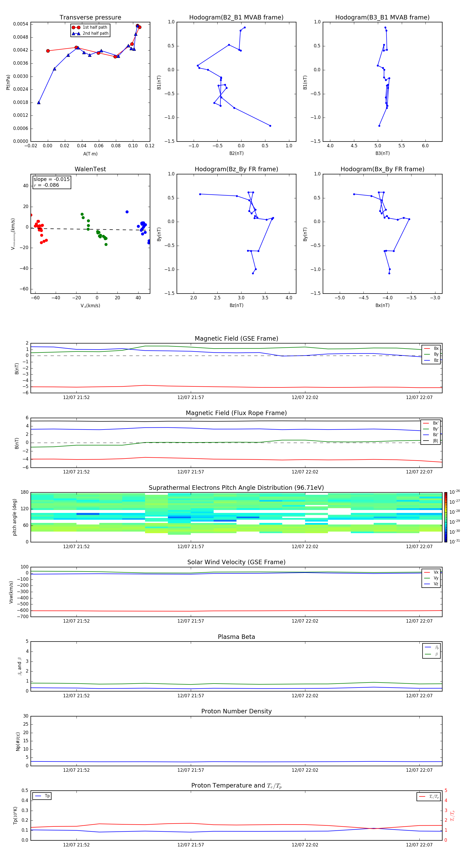Click 'Hodogram(B2_B1 MVAB frame)' title
The image size is (473, 868).
[236, 17]
